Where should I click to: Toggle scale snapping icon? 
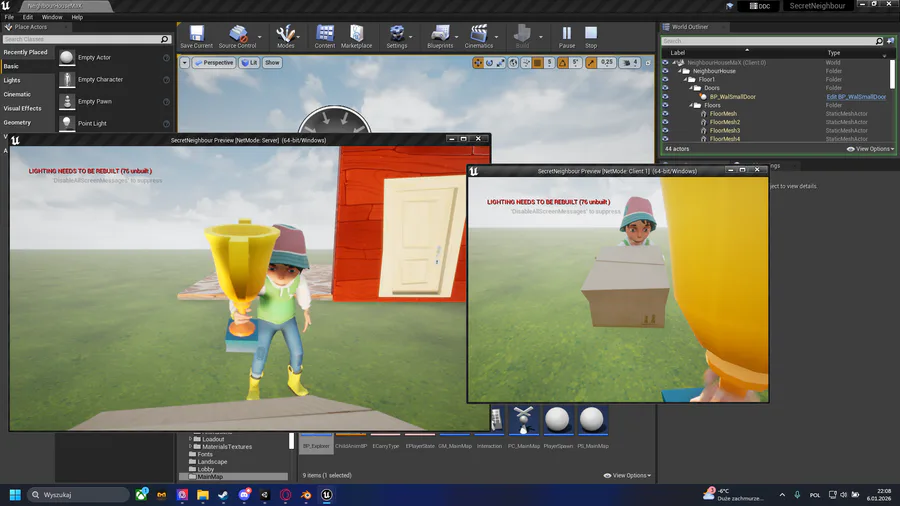(591, 63)
